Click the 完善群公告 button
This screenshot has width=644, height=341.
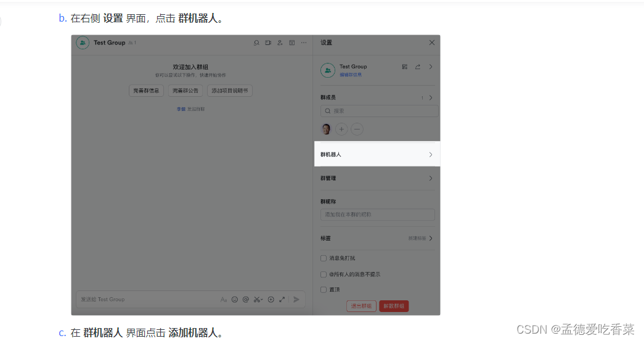pos(185,91)
